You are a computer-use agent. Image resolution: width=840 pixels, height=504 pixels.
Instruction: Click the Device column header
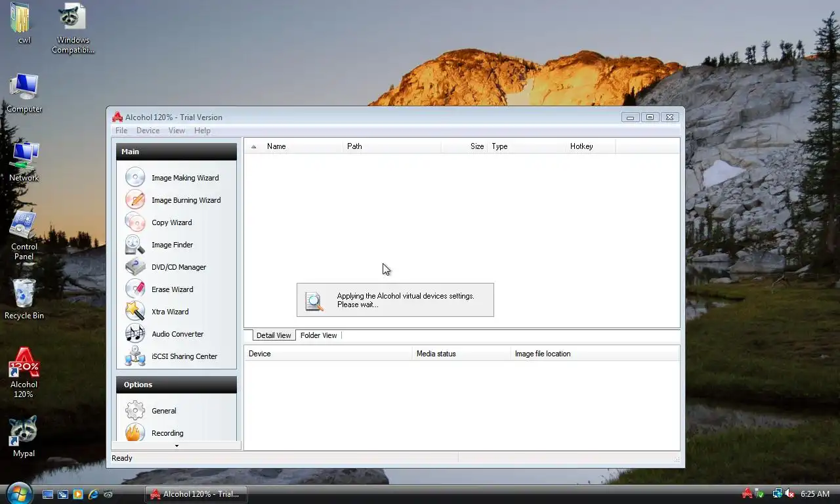tap(329, 354)
